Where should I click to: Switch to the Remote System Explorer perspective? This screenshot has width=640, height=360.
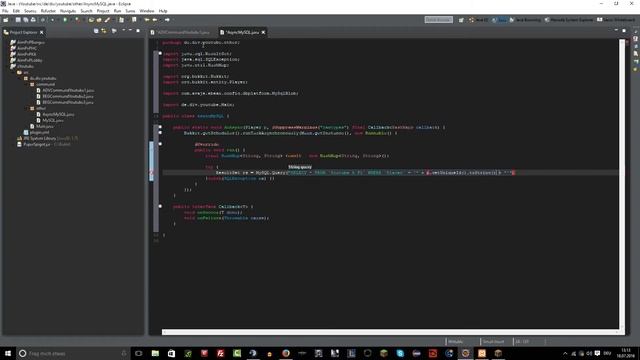(x=569, y=20)
